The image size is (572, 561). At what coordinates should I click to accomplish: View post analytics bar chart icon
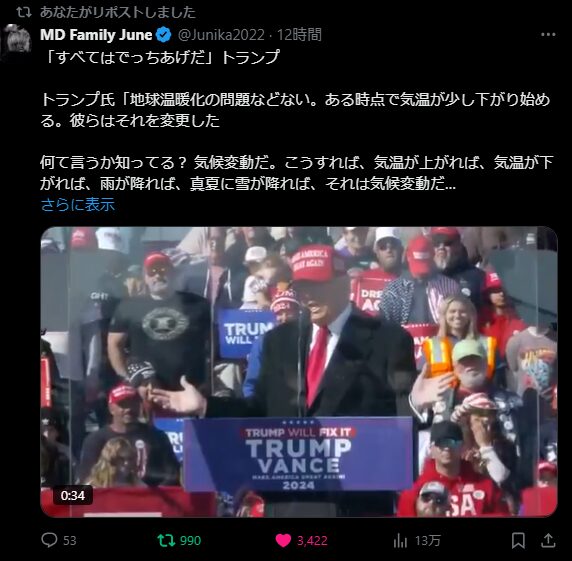tap(400, 540)
